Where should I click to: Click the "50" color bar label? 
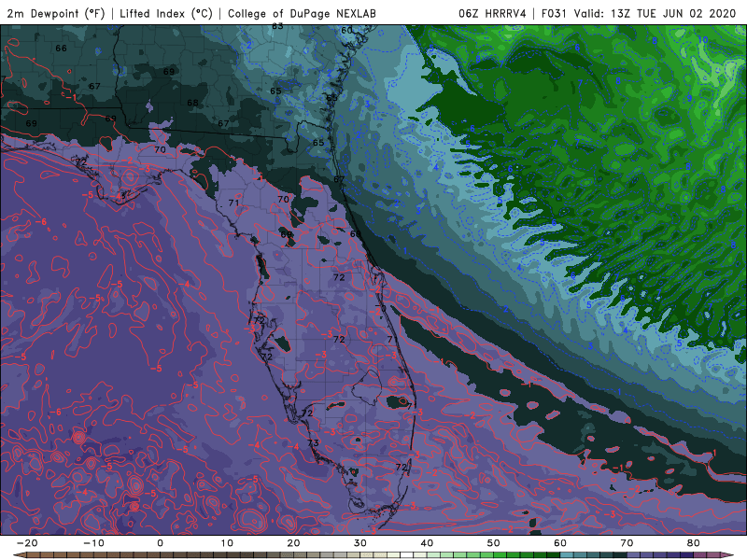point(494,543)
